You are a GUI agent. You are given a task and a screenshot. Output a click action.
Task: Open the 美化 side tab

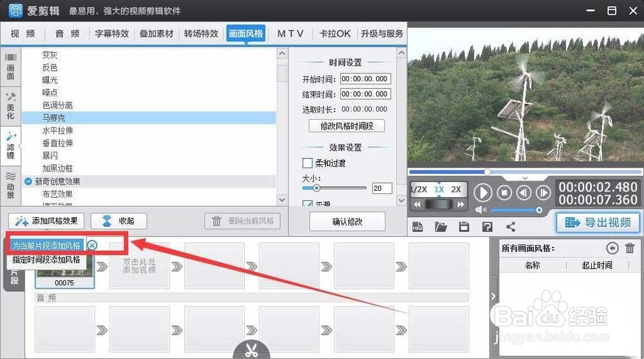[10, 106]
